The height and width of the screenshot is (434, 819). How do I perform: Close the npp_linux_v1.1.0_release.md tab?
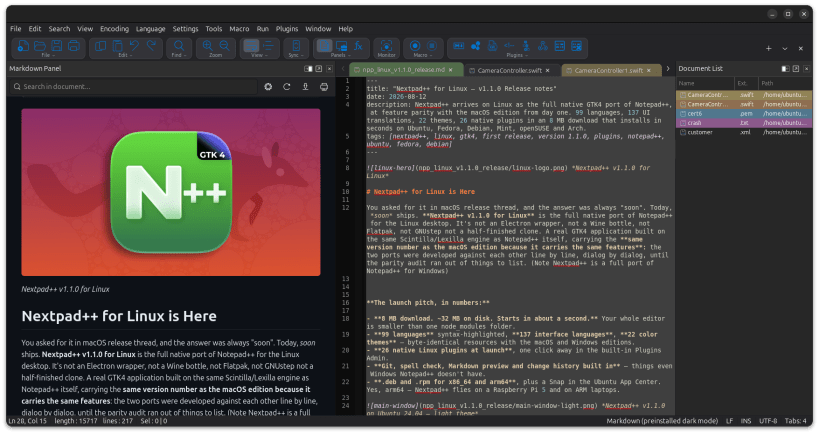click(x=450, y=70)
